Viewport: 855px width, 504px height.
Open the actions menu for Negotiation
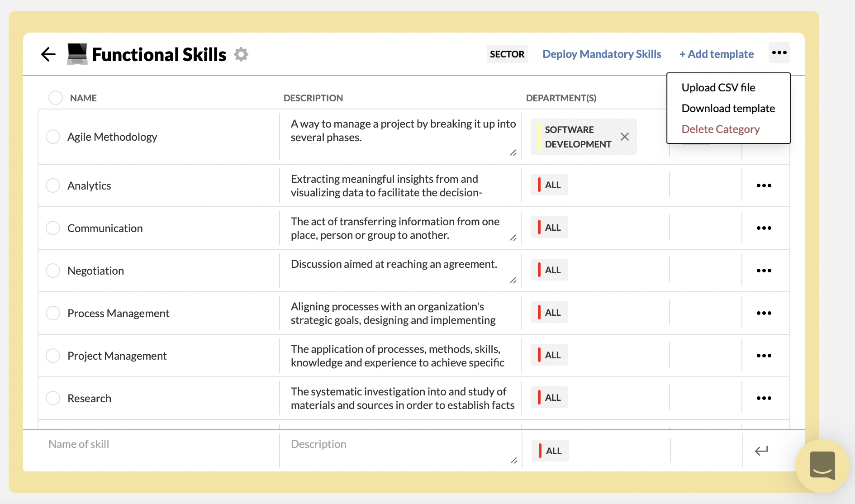coord(764,270)
